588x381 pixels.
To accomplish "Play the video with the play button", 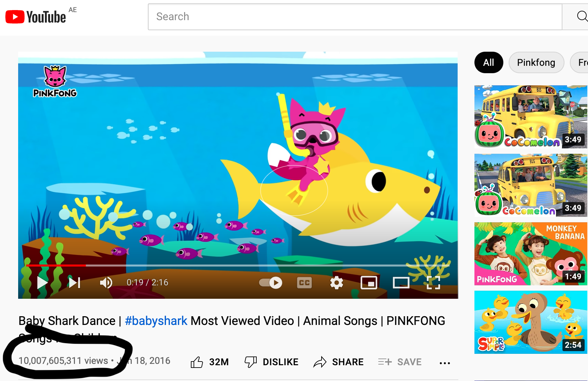I will (42, 283).
